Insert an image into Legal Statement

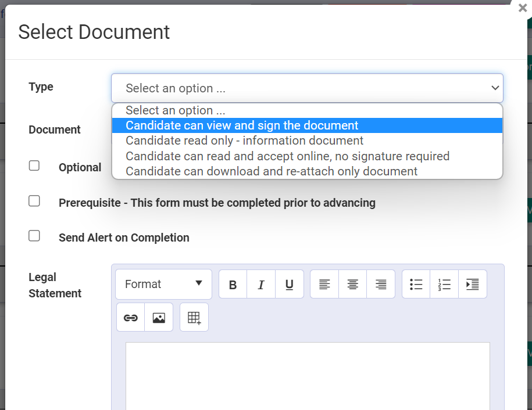pos(159,318)
